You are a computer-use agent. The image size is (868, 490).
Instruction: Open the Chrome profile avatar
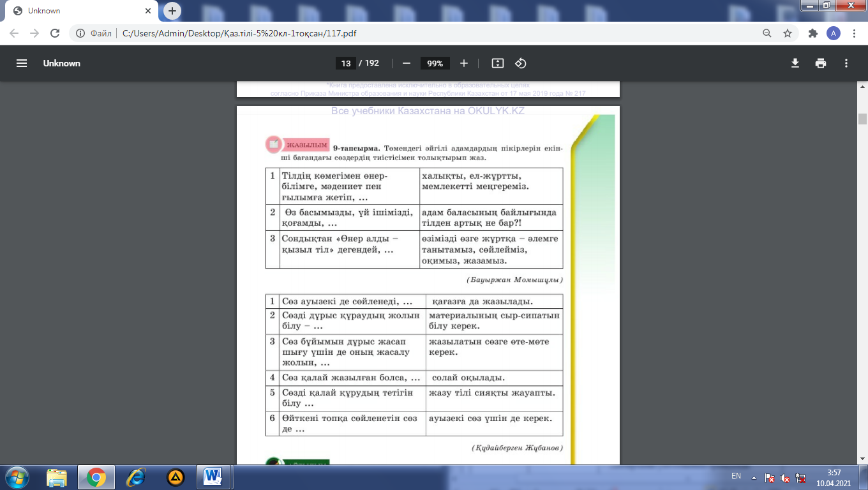coord(834,33)
